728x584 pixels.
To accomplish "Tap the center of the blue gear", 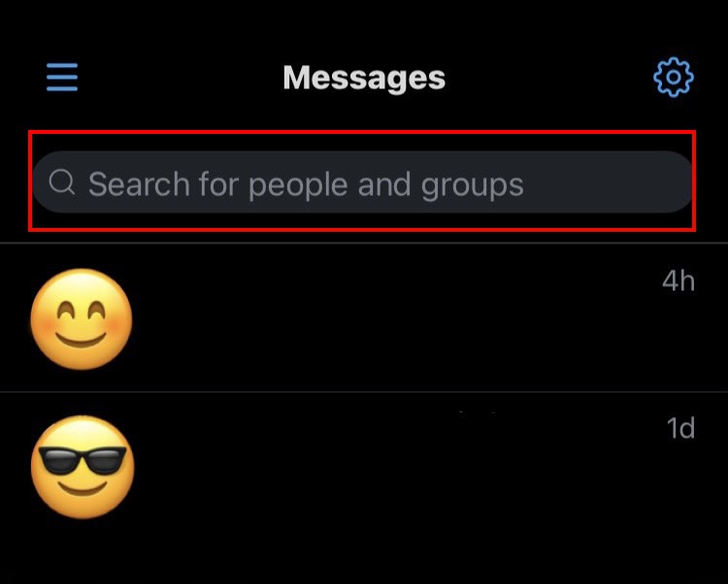I will coord(674,77).
